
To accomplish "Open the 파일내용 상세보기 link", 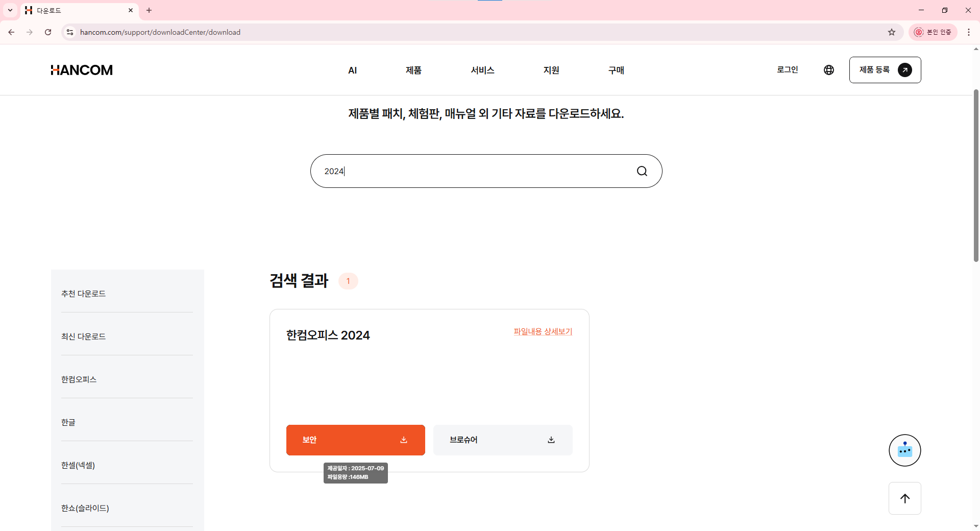I will pos(543,331).
